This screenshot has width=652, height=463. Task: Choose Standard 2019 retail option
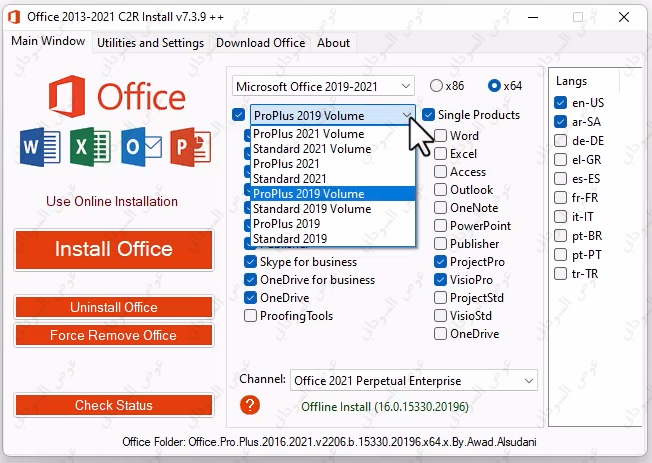[333, 239]
